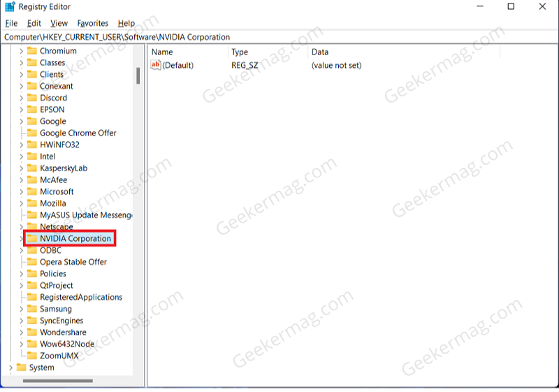Select the Netscape key
559x392 pixels.
57,227
